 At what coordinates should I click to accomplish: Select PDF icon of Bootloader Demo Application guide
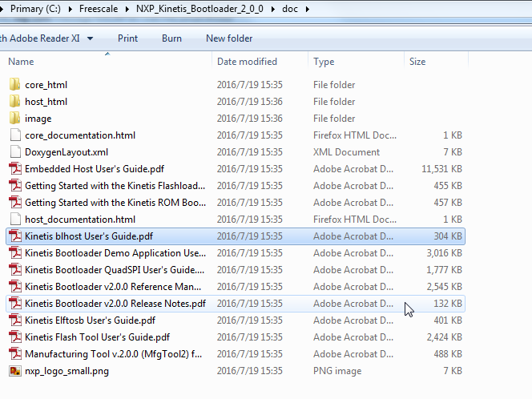click(15, 253)
